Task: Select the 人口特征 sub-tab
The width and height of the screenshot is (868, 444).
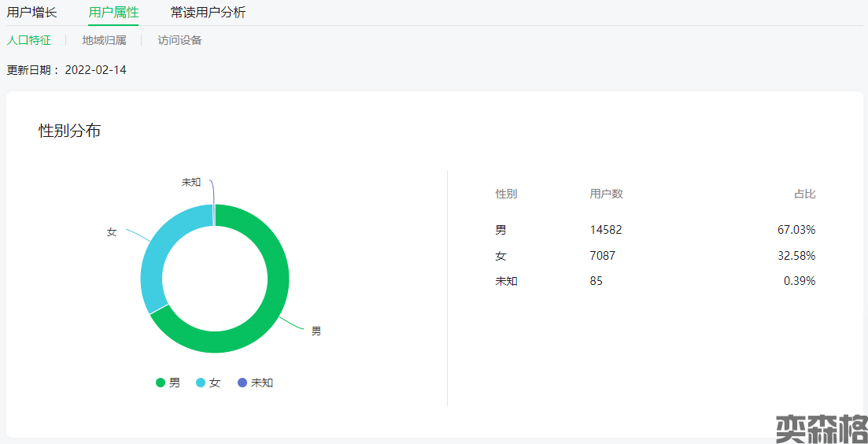Action: click(29, 40)
